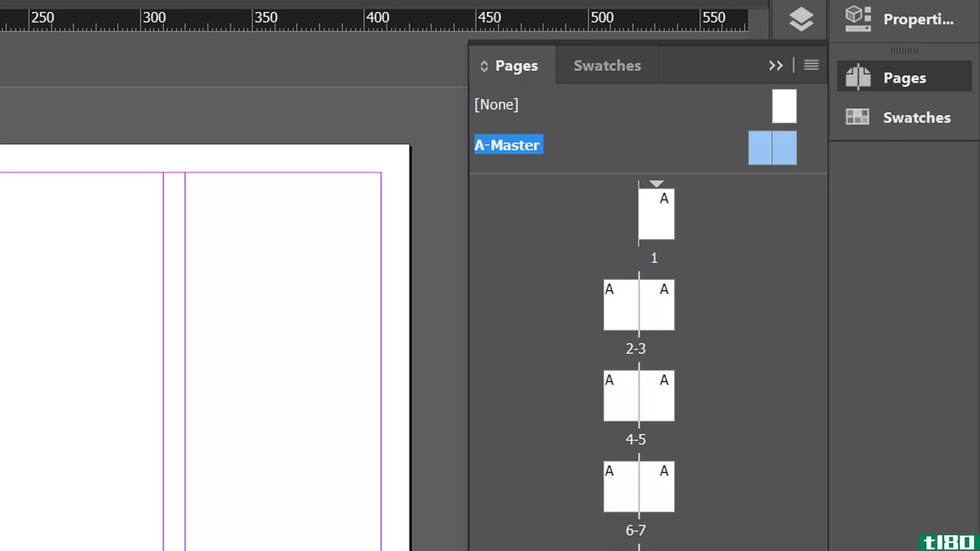Click the Pages panel icon in sidebar
The height and width of the screenshot is (551, 980).
859,77
